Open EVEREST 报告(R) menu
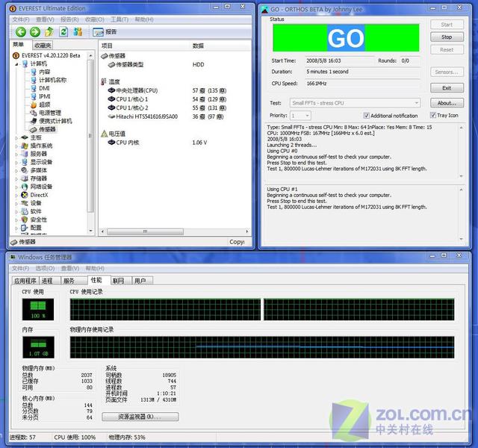Viewport: 478px width, 448px height. [x=69, y=19]
